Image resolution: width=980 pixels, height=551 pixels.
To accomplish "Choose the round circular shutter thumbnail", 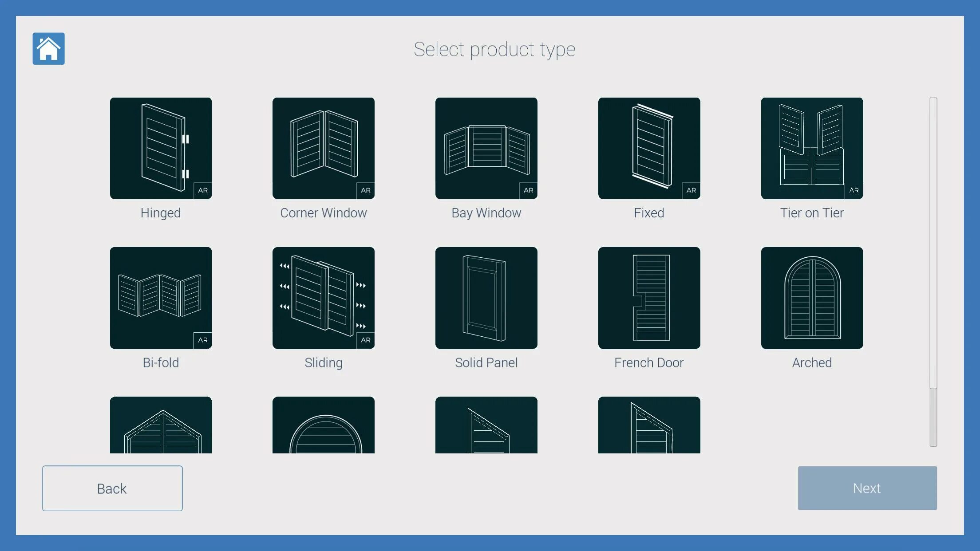I will (323, 425).
